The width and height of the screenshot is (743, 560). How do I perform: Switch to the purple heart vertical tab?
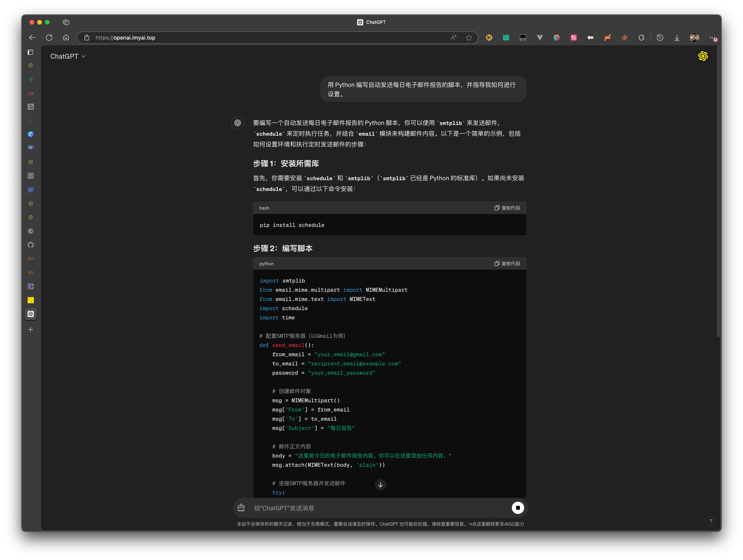pyautogui.click(x=31, y=148)
